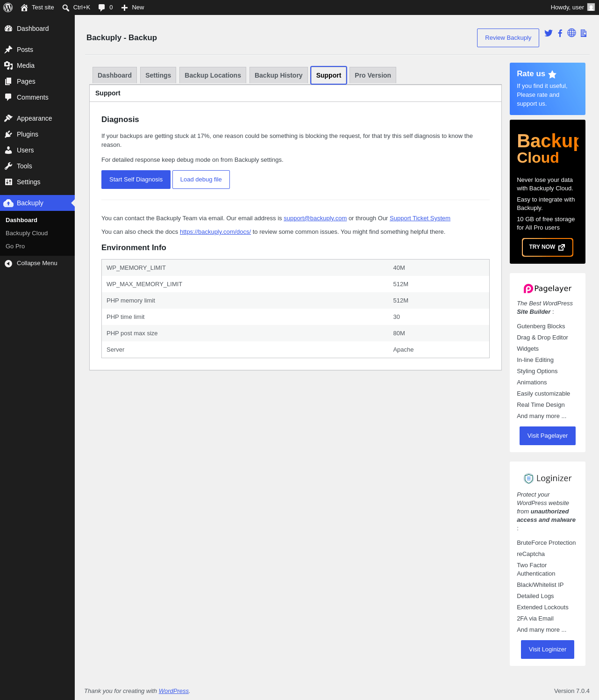This screenshot has width=599, height=700.
Task: Click the Loginizer shield logo
Action: point(528,478)
